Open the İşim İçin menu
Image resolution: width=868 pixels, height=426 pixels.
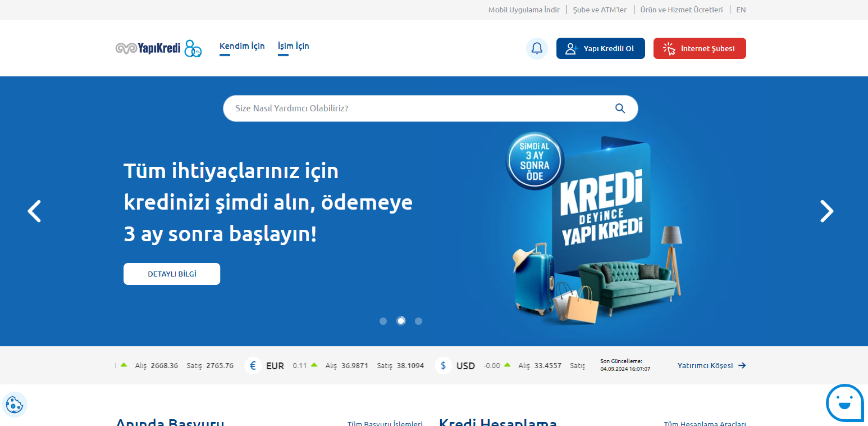point(293,46)
